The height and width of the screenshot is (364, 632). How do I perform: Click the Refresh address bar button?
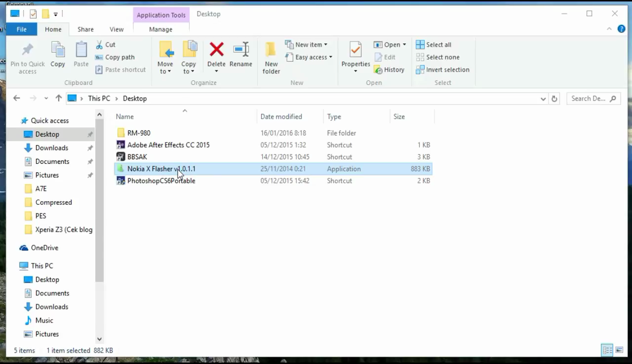[554, 99]
